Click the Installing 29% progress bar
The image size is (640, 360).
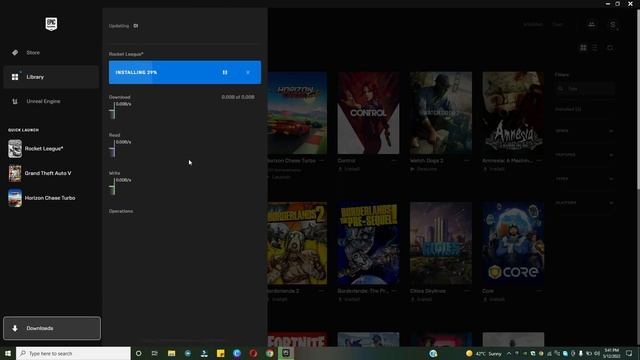184,72
